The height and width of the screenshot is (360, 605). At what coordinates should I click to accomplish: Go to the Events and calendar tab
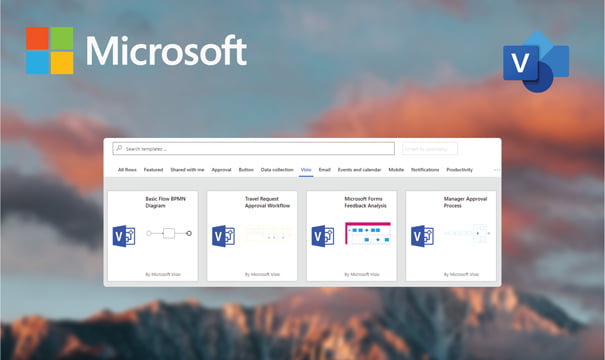tap(359, 170)
